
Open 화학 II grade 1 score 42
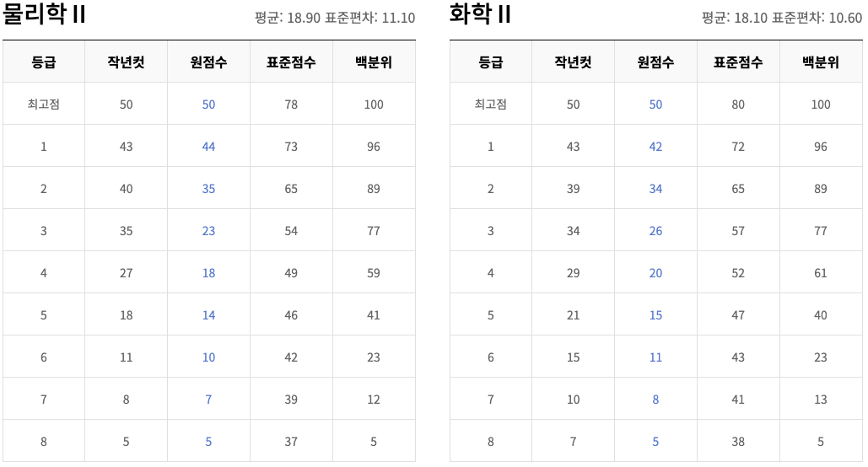coord(655,147)
